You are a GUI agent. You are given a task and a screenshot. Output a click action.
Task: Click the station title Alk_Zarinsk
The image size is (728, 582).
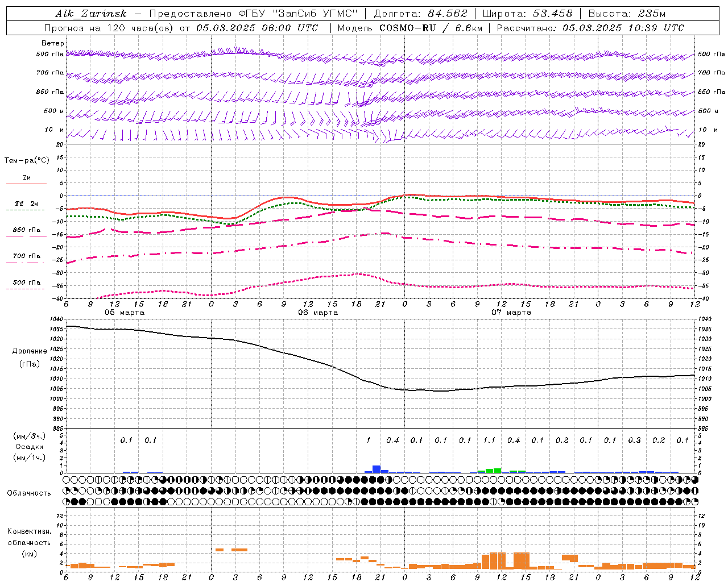[91, 14]
